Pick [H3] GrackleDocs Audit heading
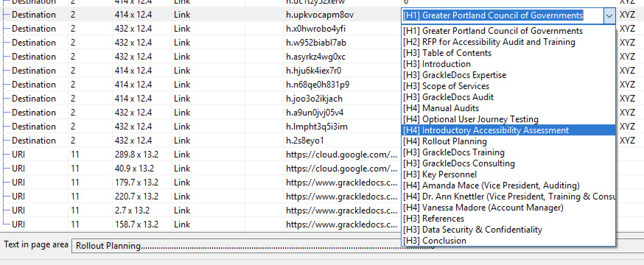The image size is (644, 265). [508, 97]
